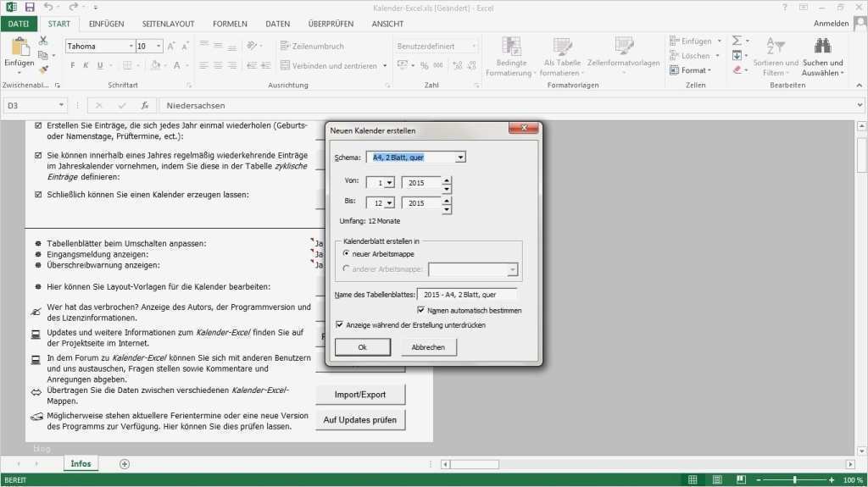Toggle checkbox beside 'Schließlich können Sie einen Kalender'
This screenshot has height=487, width=868.
(38, 195)
